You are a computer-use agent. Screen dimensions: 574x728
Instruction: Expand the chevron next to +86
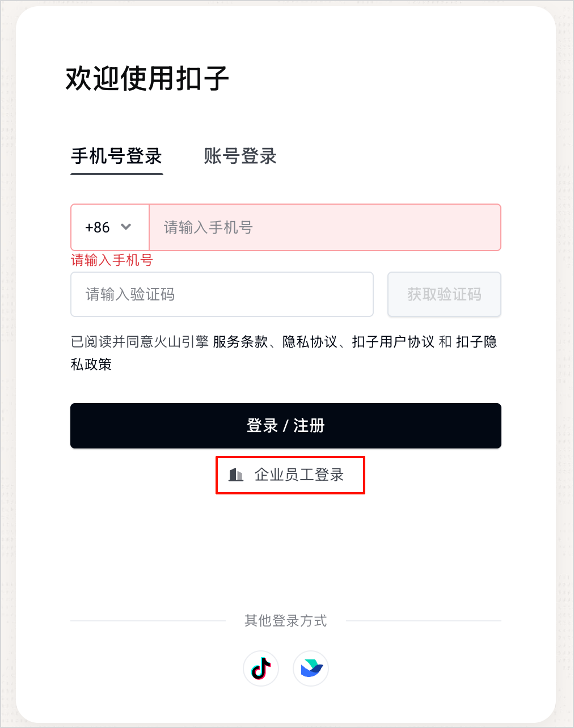pos(126,227)
